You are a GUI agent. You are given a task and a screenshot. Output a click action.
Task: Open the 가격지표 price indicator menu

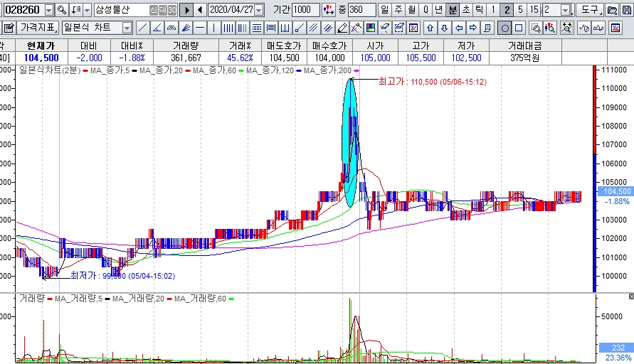click(x=38, y=28)
